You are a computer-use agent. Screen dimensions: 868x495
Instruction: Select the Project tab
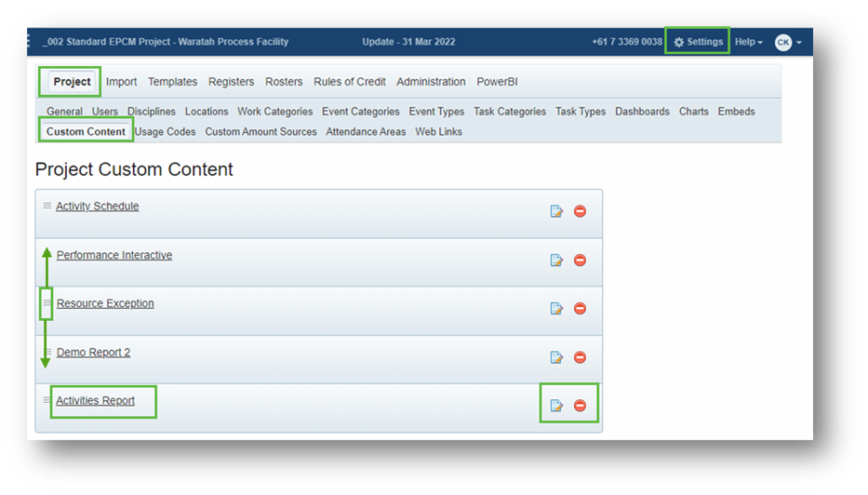[72, 81]
